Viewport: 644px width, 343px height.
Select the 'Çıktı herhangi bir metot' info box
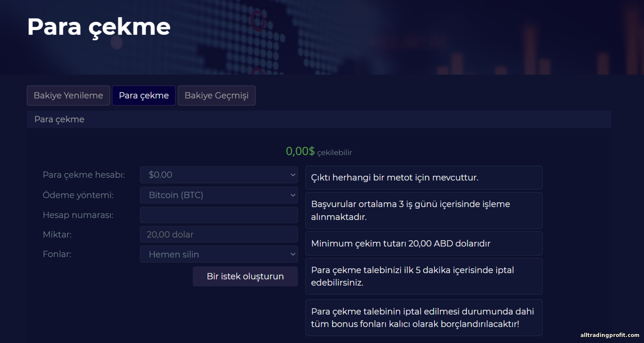[423, 178]
